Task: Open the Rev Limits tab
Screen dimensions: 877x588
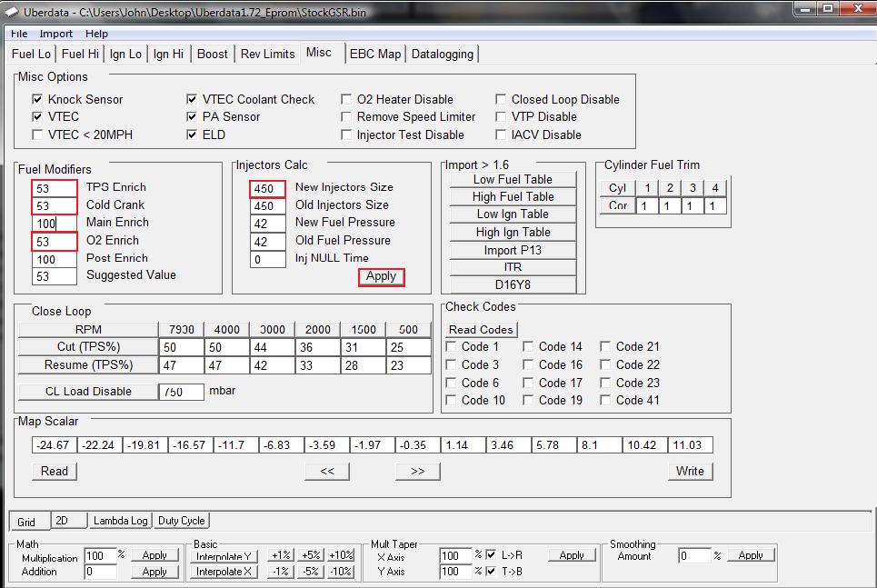Action: click(x=267, y=54)
